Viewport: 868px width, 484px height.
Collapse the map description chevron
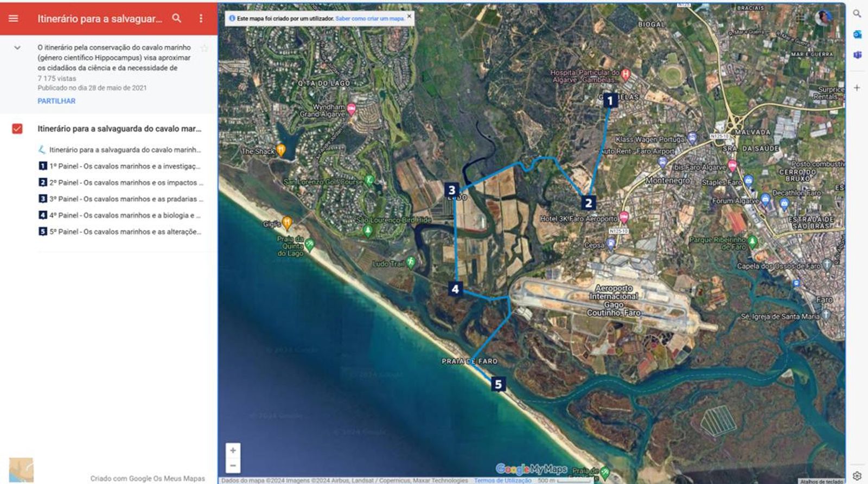coord(17,48)
